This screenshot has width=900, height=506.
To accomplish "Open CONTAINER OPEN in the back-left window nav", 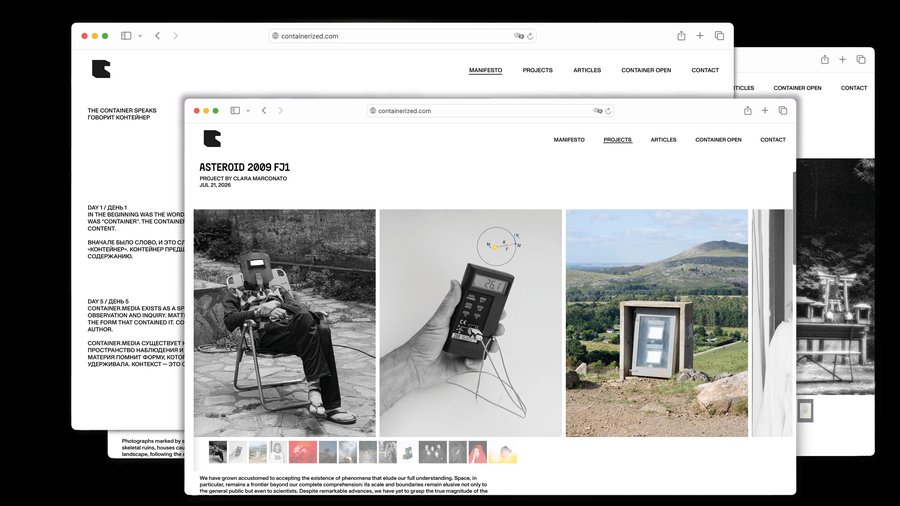I will [x=646, y=70].
